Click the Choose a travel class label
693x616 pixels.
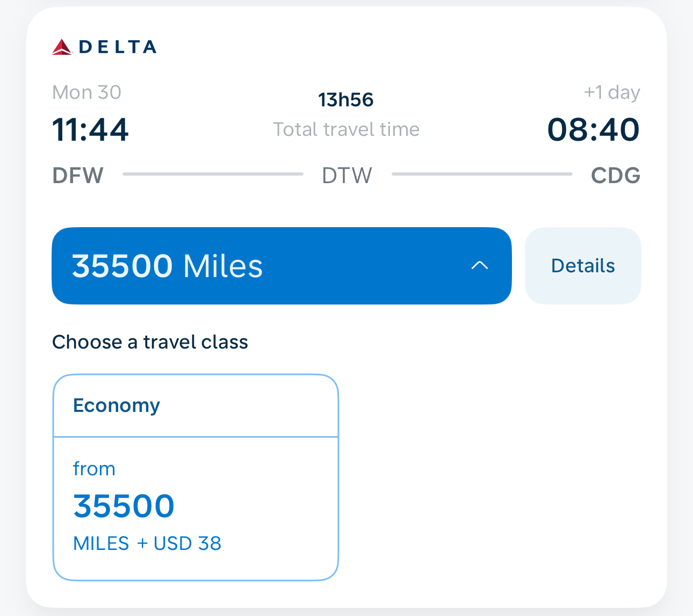[x=150, y=342]
